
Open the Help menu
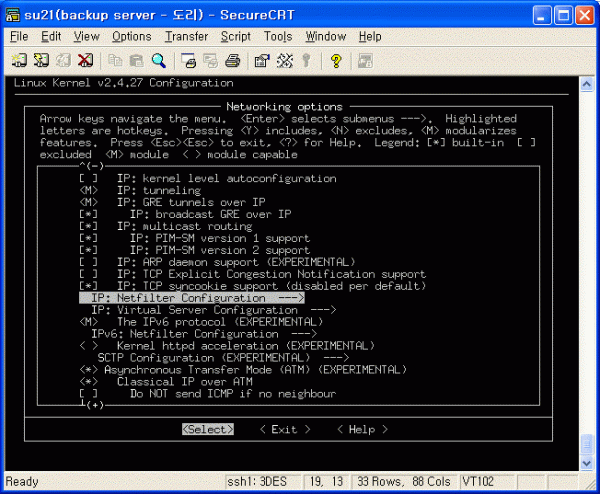click(x=370, y=36)
